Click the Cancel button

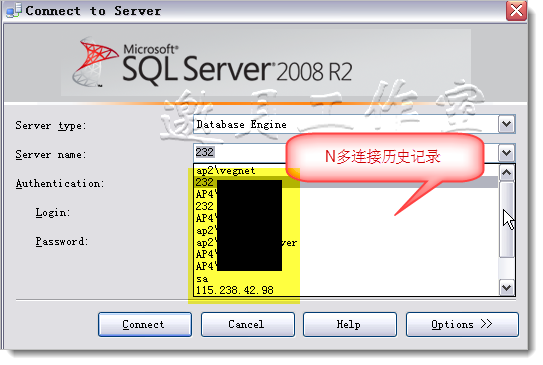pos(248,324)
